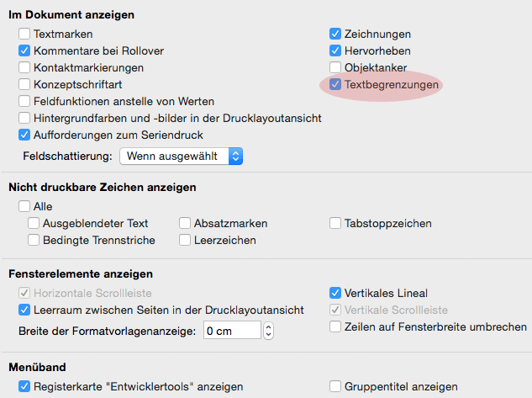
Task: Toggle the Kontaktmarkierungen checkbox
Action: 24,67
